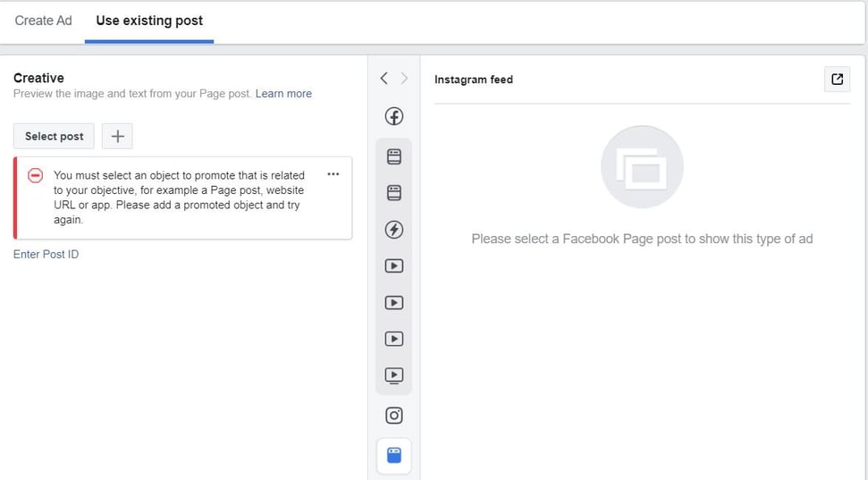Click the Enter Post ID link
This screenshot has width=868, height=480.
[x=46, y=255]
